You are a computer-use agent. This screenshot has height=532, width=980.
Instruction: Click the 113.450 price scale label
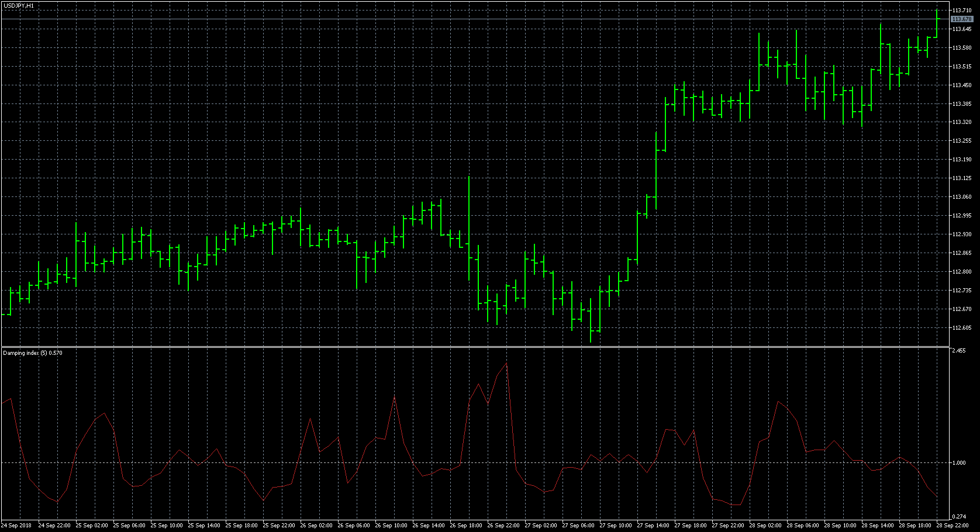pyautogui.click(x=962, y=85)
